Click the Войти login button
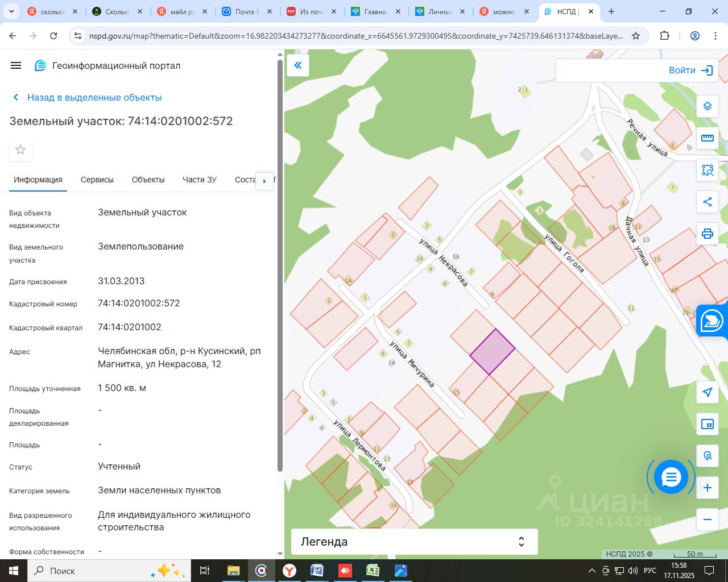This screenshot has height=582, width=728. point(690,70)
